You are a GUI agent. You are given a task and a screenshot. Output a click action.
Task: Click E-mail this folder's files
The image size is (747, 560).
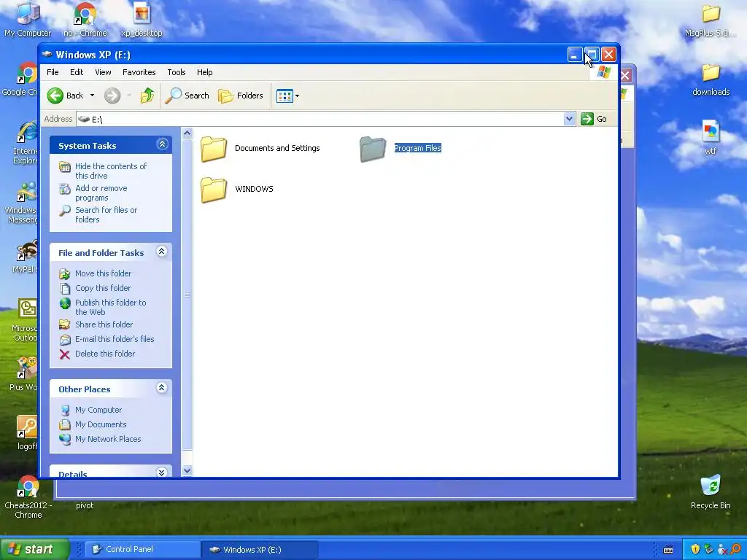click(115, 339)
